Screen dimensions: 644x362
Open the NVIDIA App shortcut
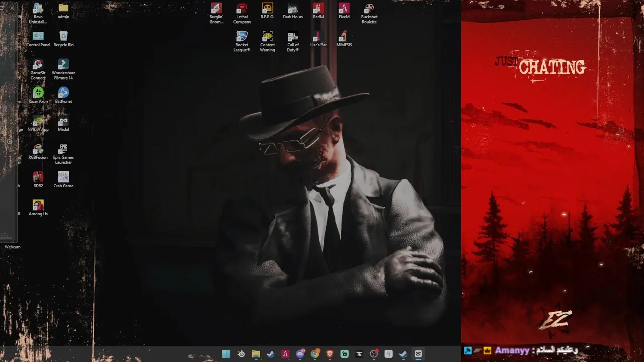[x=38, y=123]
